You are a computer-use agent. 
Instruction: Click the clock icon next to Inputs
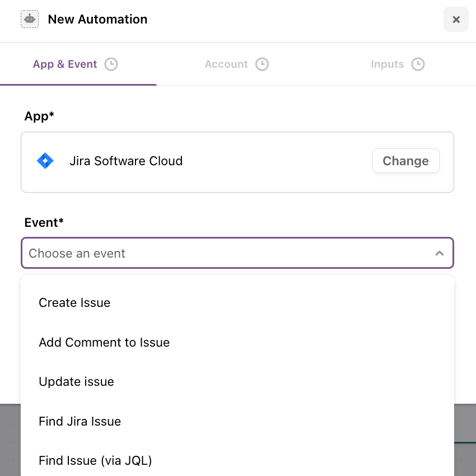(x=418, y=64)
